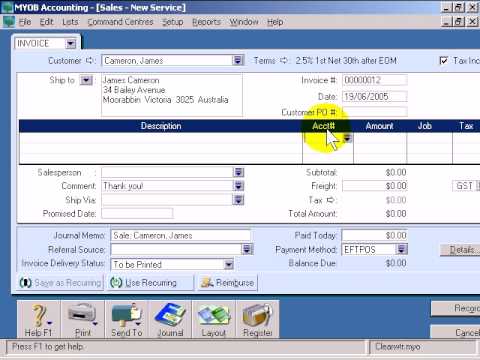Open the Payment Method dropdown

[402, 249]
